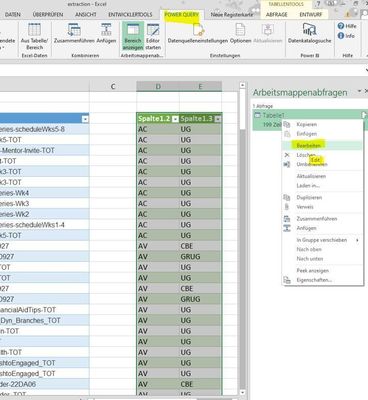Screen dimensions: 368x400
Task: Select column header D
Action: [158, 87]
